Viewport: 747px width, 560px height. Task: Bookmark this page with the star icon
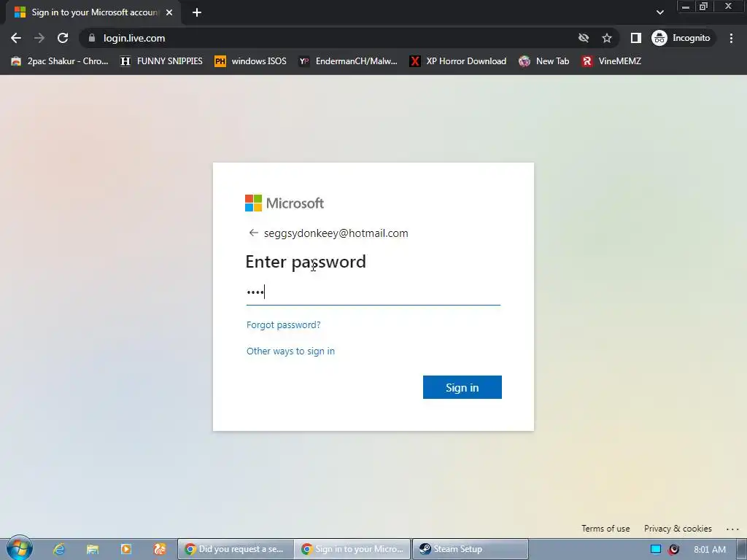[x=606, y=38]
